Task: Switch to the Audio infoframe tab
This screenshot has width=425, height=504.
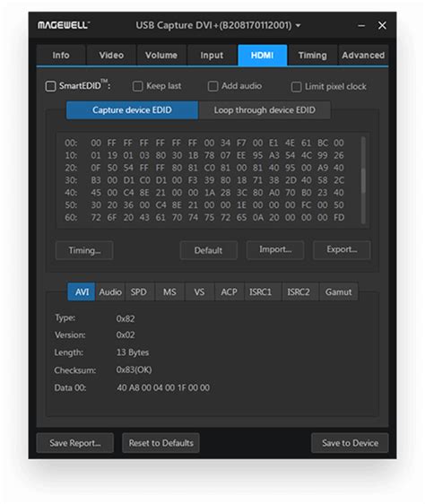Action: click(x=110, y=291)
